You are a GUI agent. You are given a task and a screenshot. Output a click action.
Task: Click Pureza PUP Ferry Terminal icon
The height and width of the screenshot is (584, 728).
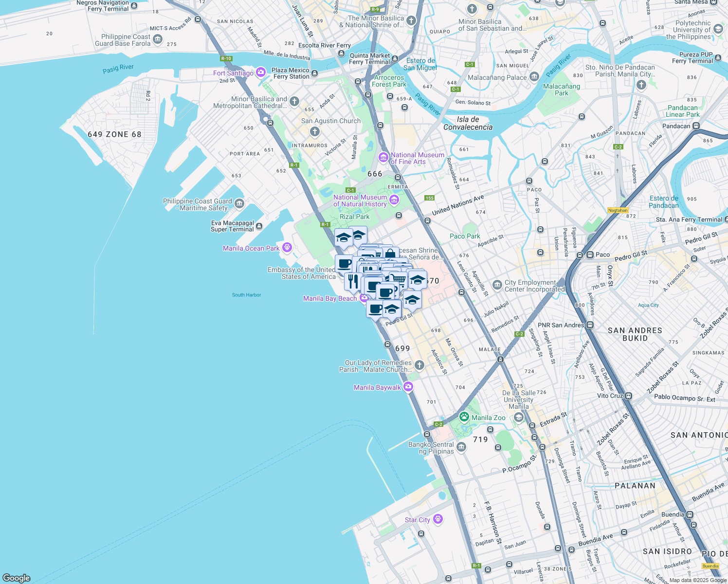tap(718, 57)
